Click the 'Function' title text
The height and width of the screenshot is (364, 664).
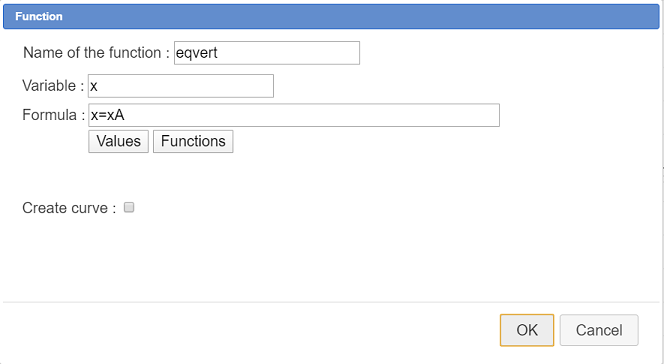[39, 17]
